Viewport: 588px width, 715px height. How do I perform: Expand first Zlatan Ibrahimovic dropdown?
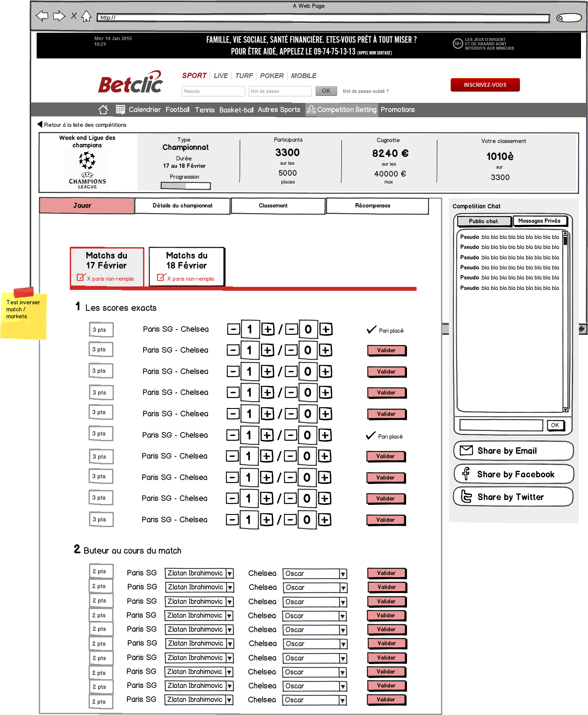[229, 574]
